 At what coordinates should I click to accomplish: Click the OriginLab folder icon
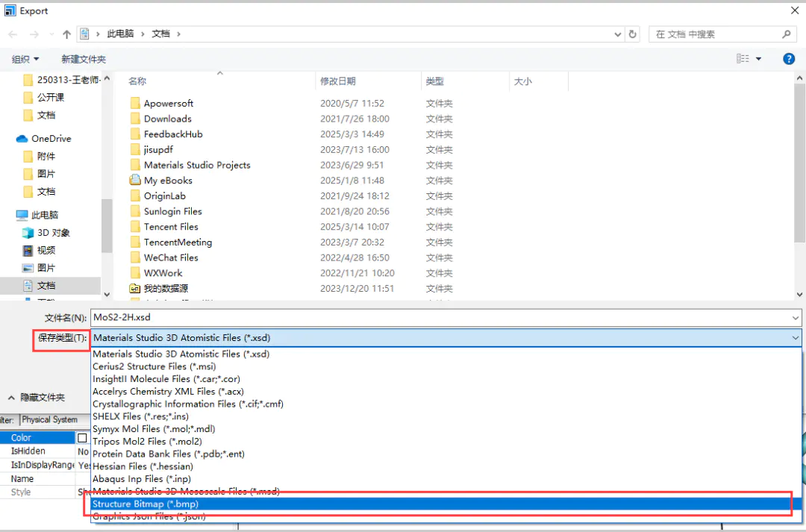pyautogui.click(x=135, y=195)
